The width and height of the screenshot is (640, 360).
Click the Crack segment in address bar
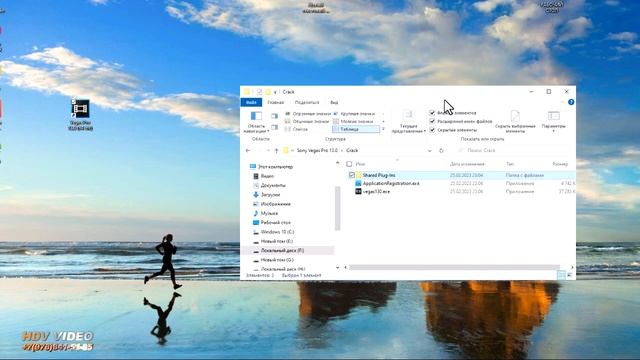tap(352, 151)
